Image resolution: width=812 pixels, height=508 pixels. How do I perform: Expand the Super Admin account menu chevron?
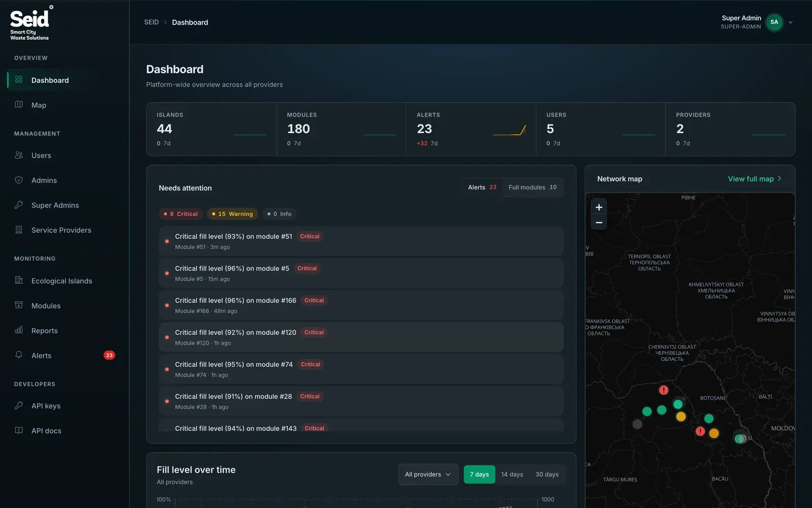790,22
